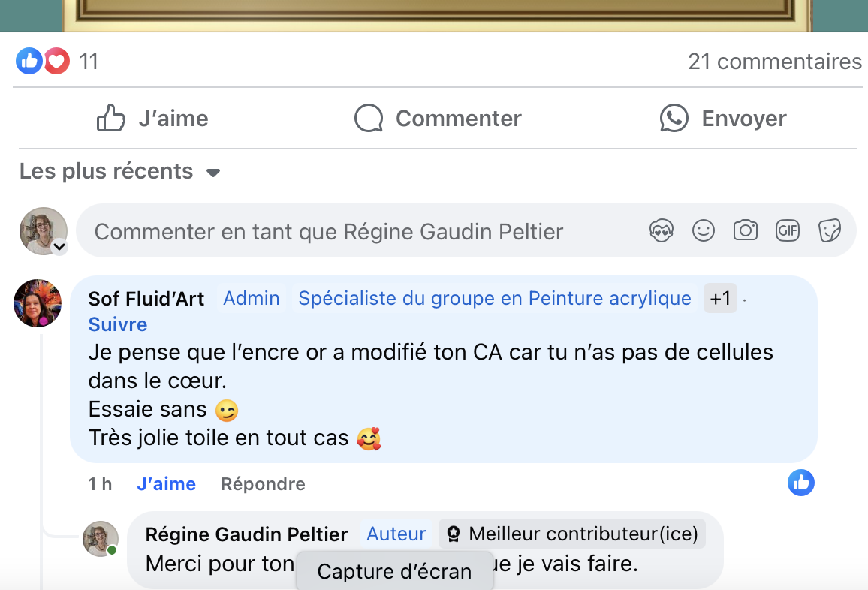The height and width of the screenshot is (590, 868).
Task: Attach a photo using the camera icon
Action: (746, 231)
